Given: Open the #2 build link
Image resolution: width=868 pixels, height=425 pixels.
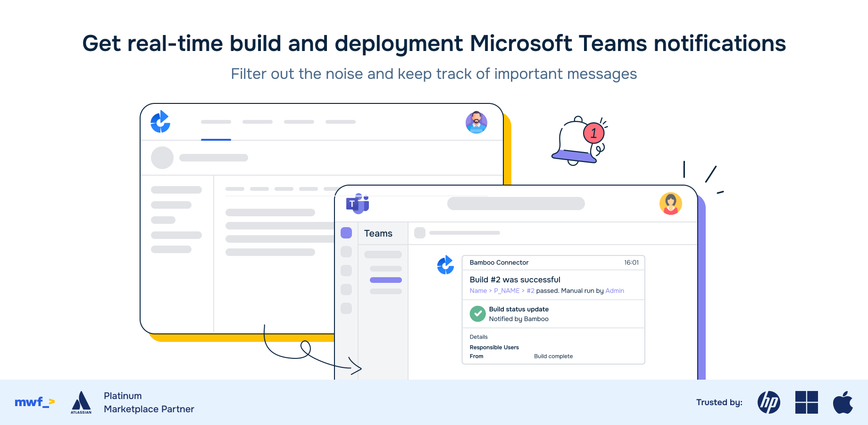Looking at the screenshot, I should click(531, 291).
